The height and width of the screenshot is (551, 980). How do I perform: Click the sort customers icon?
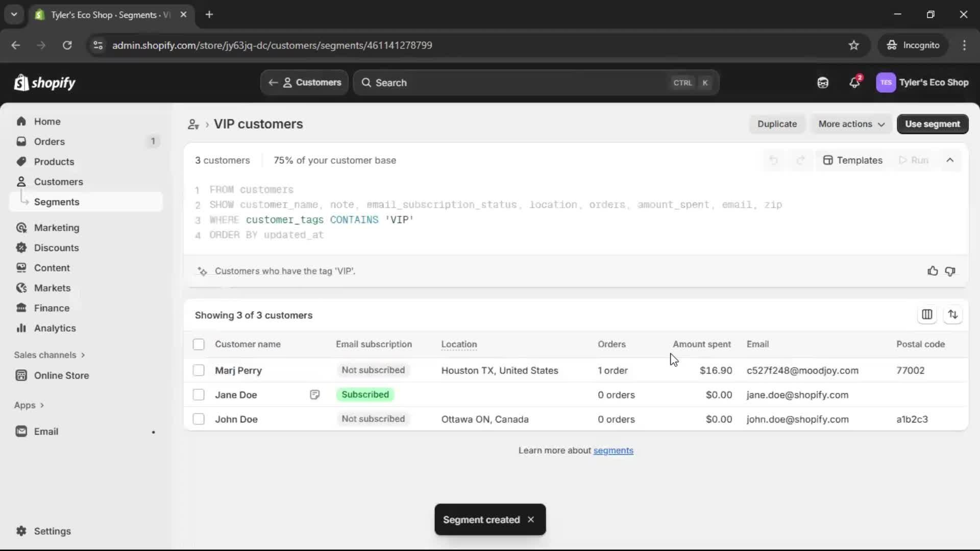coord(952,315)
